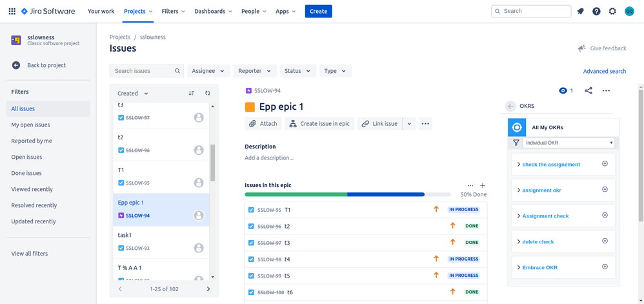Click the task icon of SSLOW-96 in list

click(121, 150)
